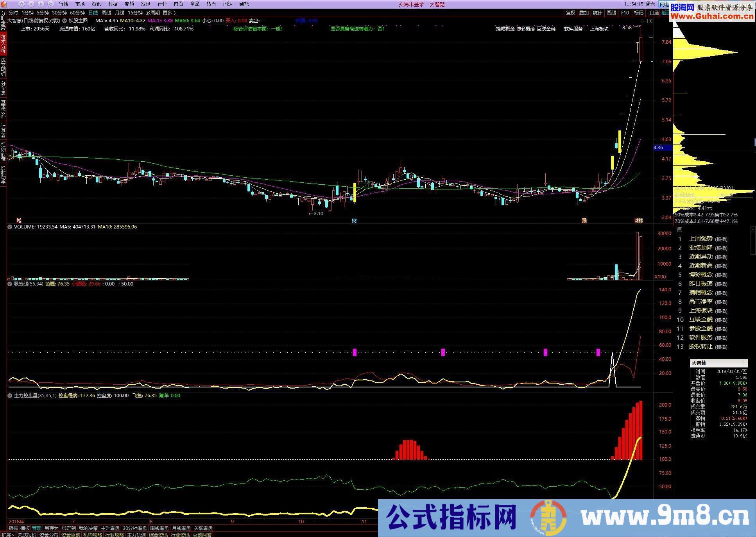
Task: Switch to the 月线 monthly period
Action: coord(120,13)
